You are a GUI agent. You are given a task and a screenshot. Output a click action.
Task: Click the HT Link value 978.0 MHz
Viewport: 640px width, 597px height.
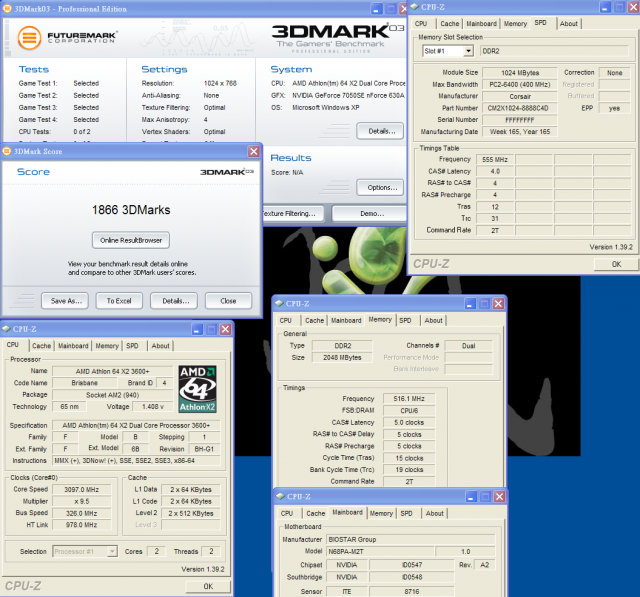pyautogui.click(x=82, y=525)
